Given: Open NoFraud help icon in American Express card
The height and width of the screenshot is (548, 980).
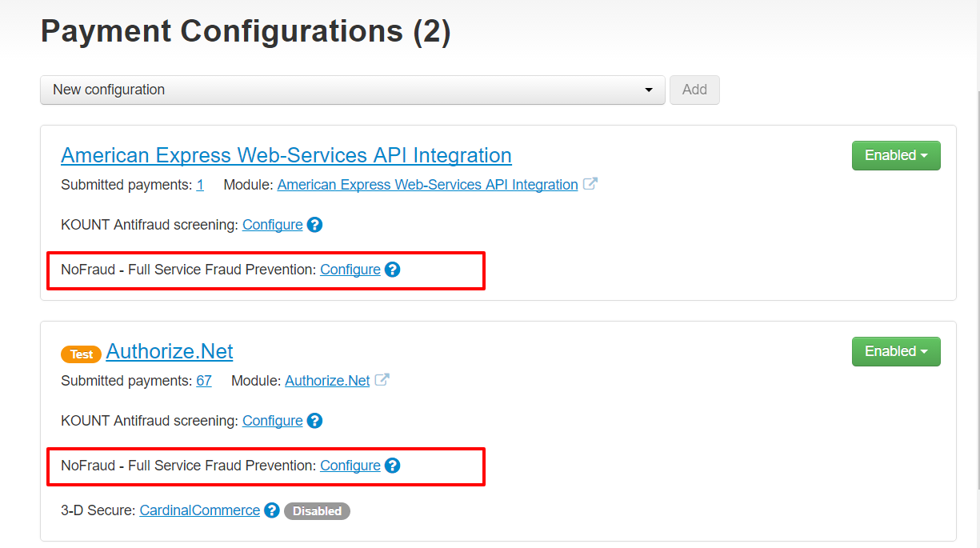Looking at the screenshot, I should coord(392,270).
